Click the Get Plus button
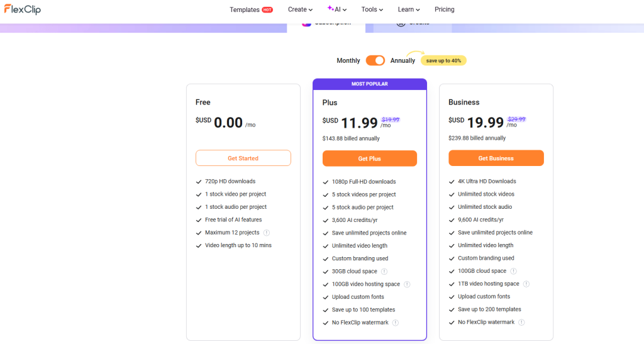Viewport: 644px width, 344px height. click(x=370, y=158)
